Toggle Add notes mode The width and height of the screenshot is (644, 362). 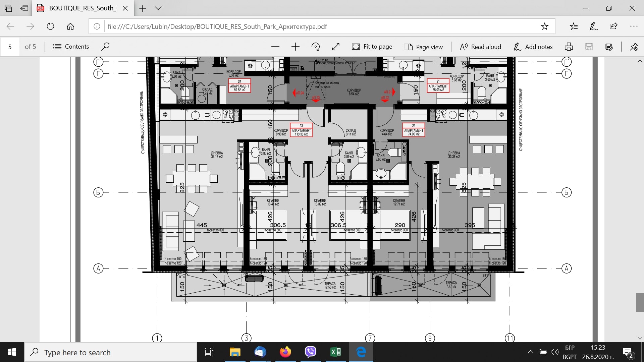coord(533,47)
